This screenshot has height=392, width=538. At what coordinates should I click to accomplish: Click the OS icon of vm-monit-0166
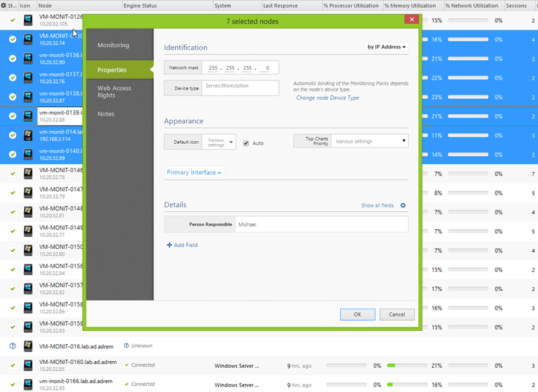click(28, 384)
